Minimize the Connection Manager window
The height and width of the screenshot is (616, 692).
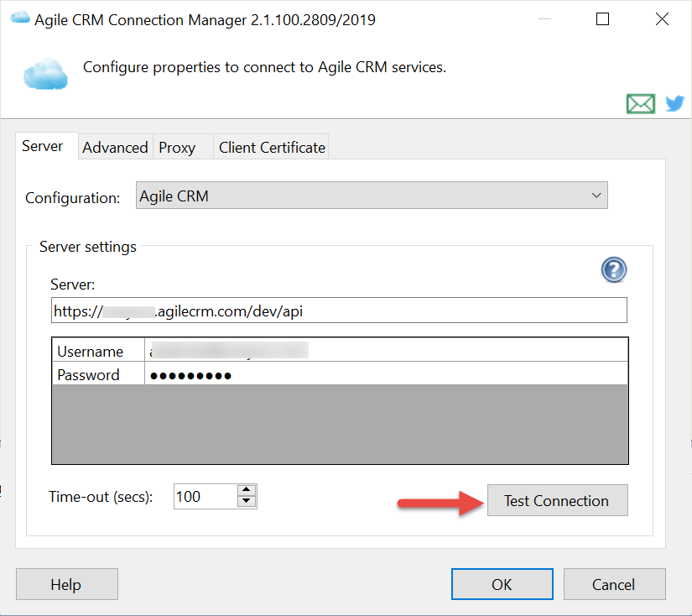coord(544,19)
